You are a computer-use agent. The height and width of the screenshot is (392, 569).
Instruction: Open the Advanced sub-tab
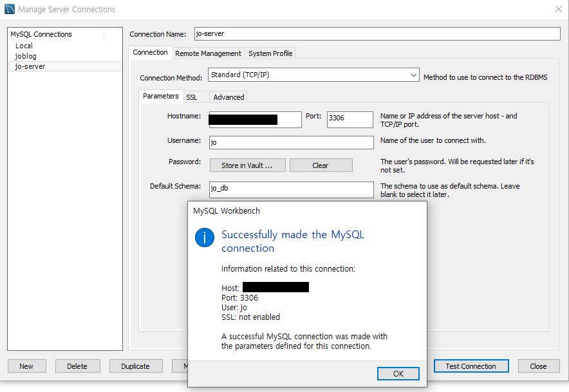tap(229, 97)
